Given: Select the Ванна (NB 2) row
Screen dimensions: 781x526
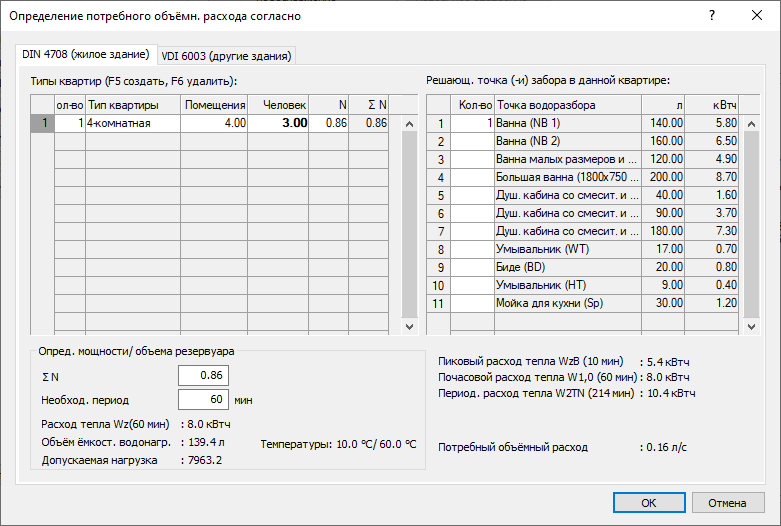Looking at the screenshot, I should (582, 141).
